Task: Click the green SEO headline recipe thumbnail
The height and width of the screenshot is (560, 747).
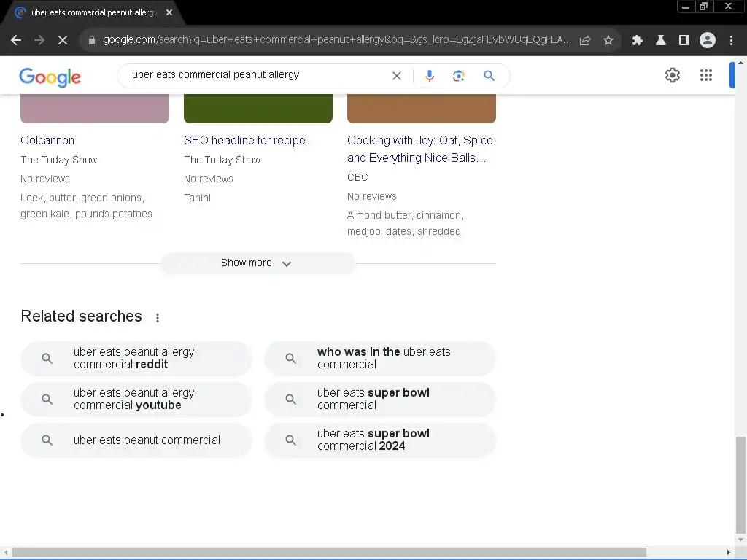Action: tap(258, 109)
